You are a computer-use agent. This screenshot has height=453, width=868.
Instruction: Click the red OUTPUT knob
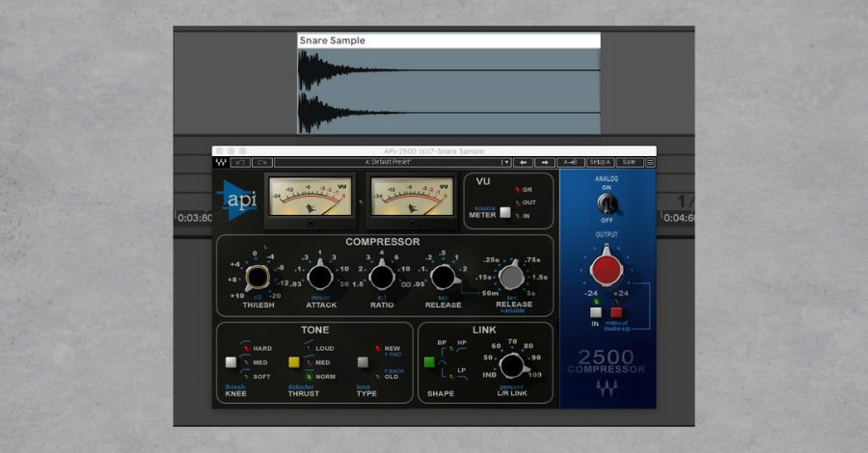tap(607, 268)
